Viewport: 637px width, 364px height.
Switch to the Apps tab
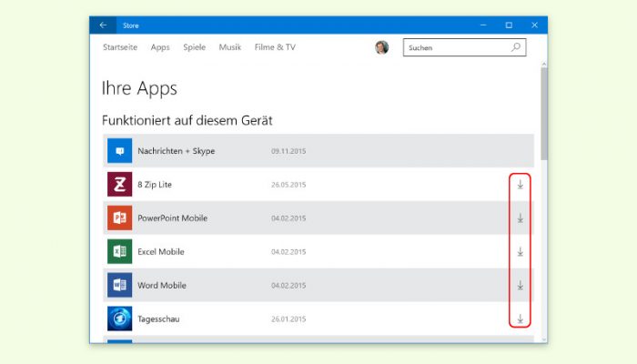pos(160,47)
